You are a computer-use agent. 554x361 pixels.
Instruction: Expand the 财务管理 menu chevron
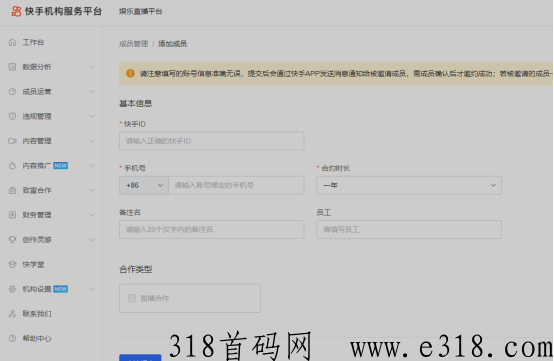pos(92,215)
